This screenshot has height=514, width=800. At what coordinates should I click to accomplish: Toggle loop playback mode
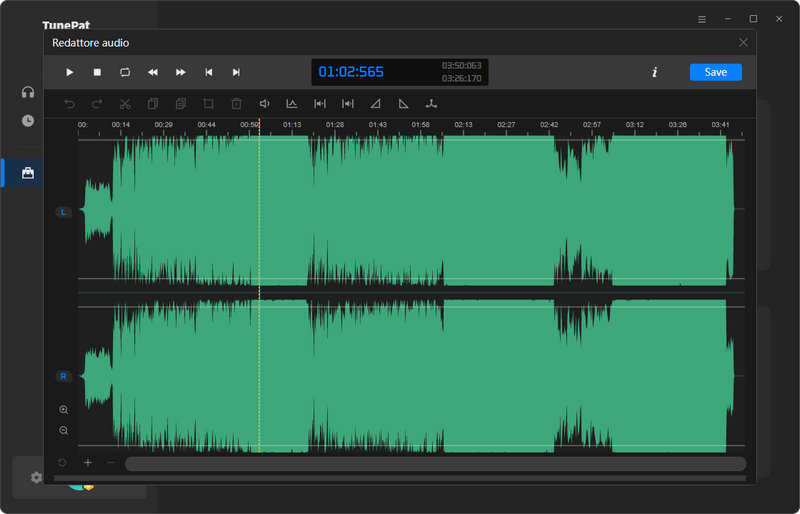125,72
